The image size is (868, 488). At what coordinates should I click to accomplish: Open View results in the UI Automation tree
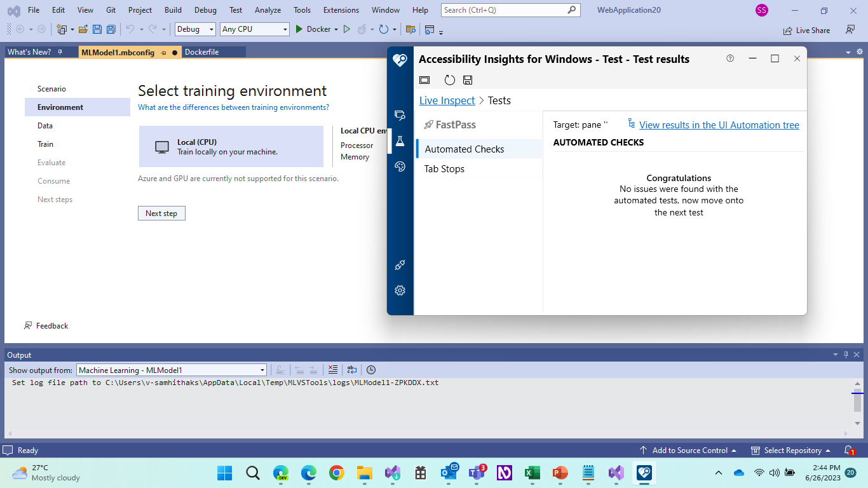click(719, 125)
